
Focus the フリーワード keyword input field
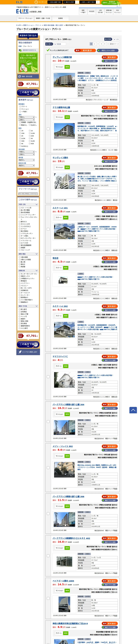click(x=28, y=194)
